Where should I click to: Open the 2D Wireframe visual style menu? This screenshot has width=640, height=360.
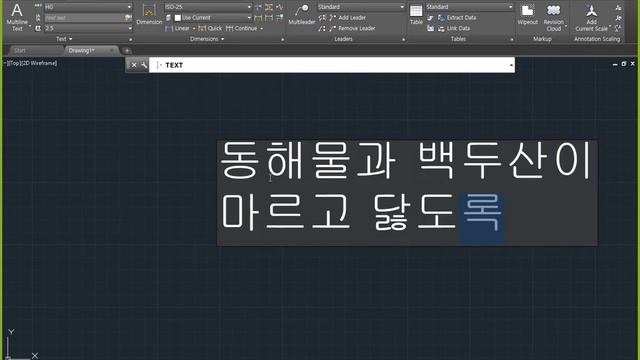pyautogui.click(x=38, y=63)
